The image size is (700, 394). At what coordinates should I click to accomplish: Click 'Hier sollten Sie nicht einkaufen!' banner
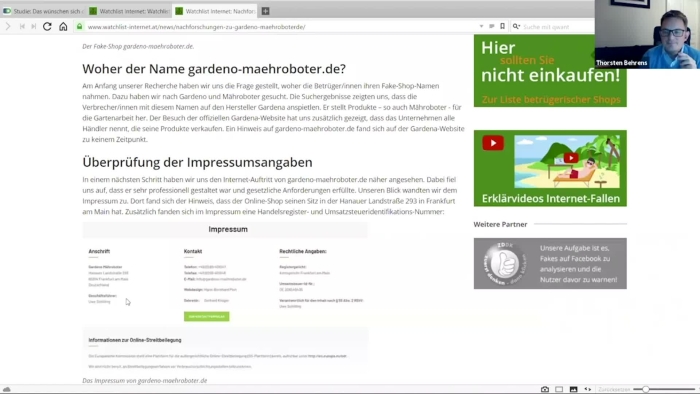550,71
